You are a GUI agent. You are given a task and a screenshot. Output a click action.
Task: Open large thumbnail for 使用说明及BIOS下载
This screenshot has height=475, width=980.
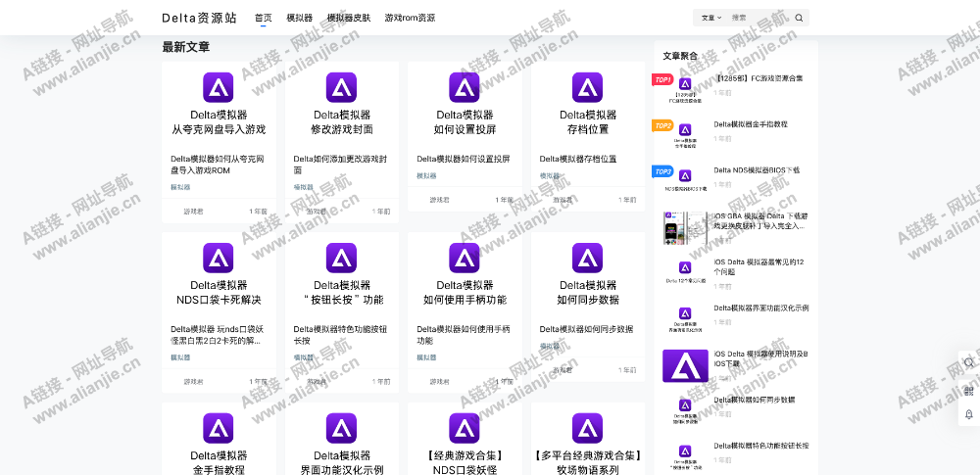click(x=685, y=365)
